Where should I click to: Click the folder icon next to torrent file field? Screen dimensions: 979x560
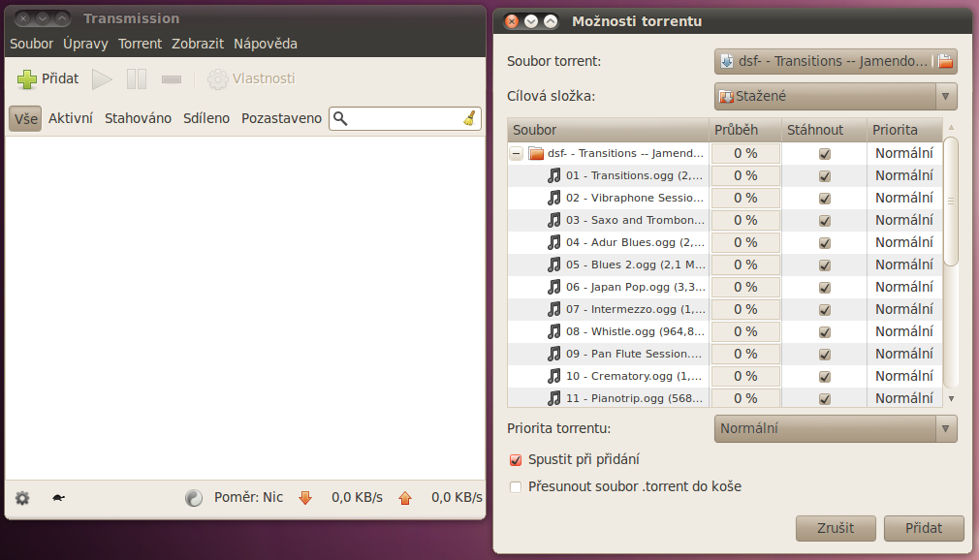click(945, 61)
